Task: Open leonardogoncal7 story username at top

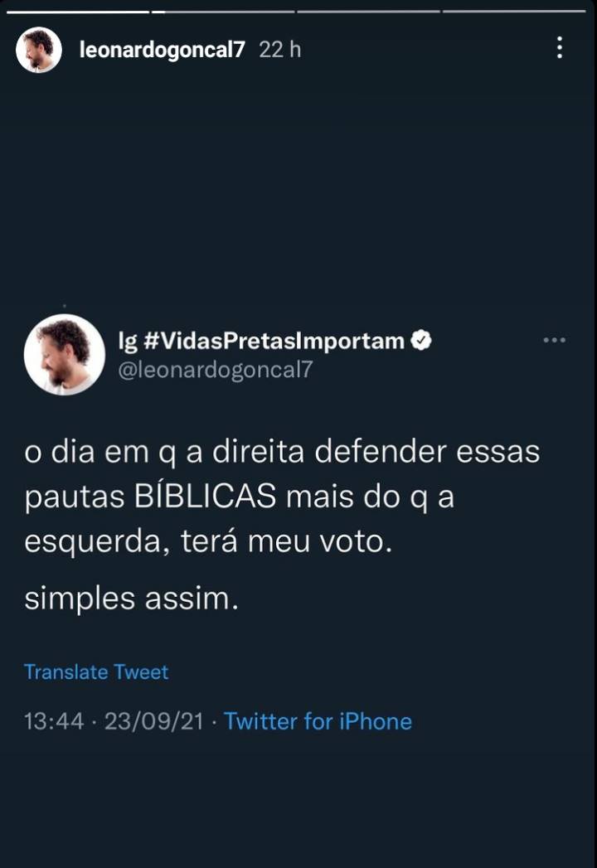Action: [163, 50]
